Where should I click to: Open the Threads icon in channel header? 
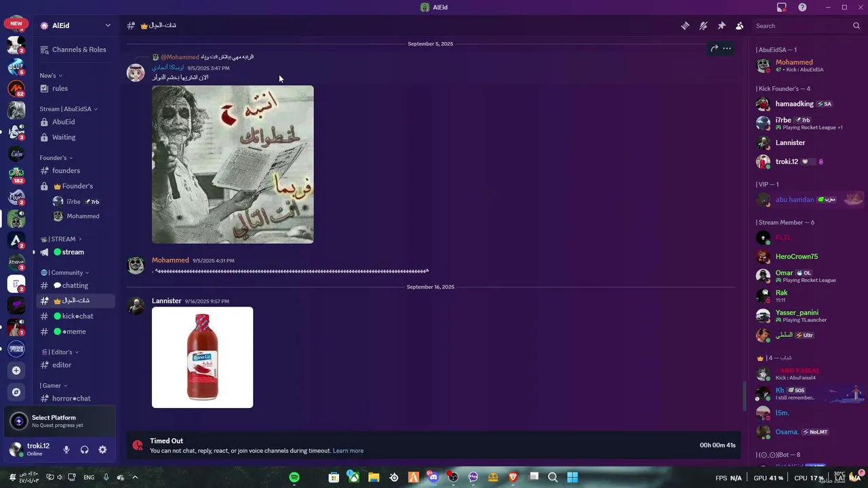[x=685, y=26]
